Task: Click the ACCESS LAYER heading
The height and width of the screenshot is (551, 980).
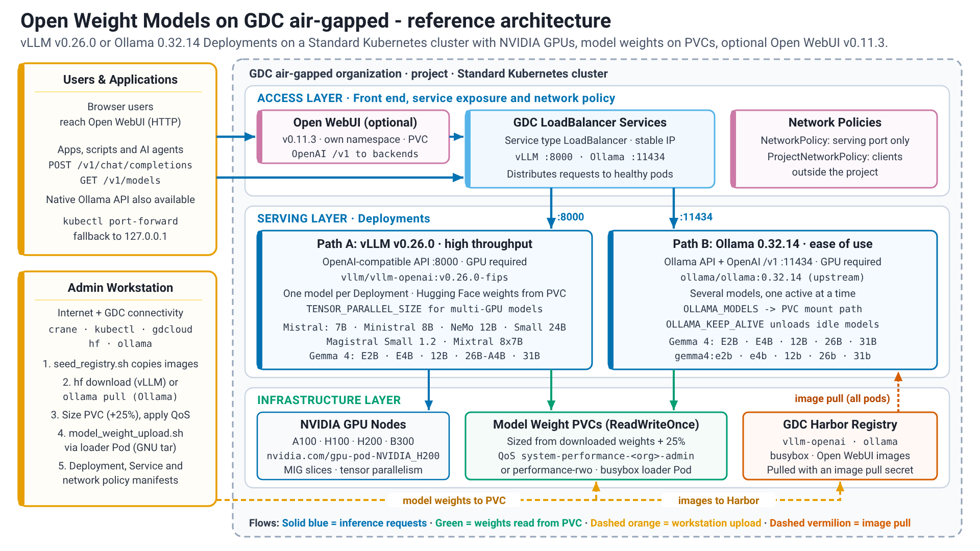Action: (x=436, y=98)
